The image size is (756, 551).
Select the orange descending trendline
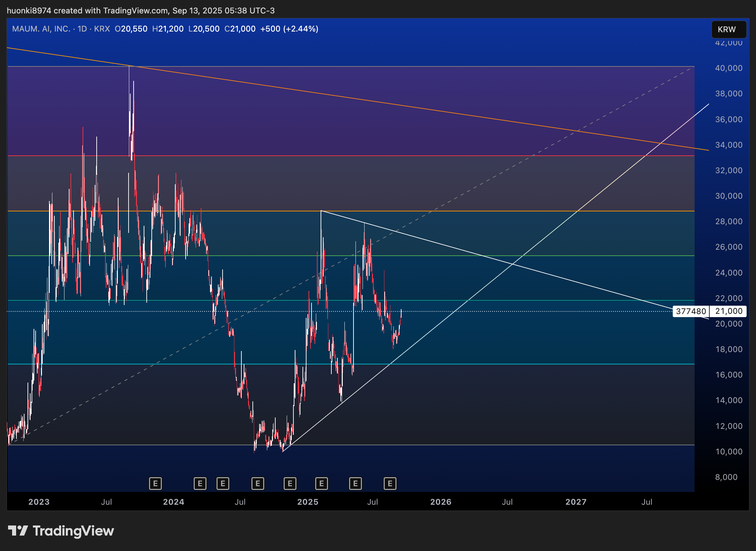pyautogui.click(x=336, y=96)
